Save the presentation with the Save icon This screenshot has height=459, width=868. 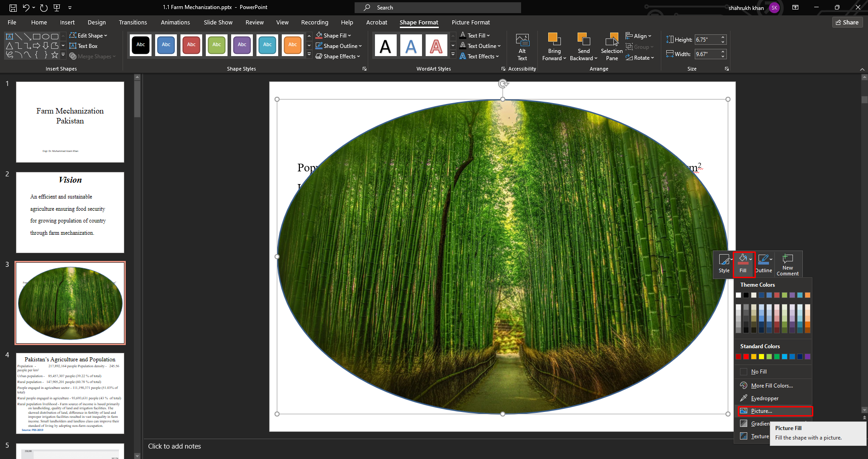point(13,8)
